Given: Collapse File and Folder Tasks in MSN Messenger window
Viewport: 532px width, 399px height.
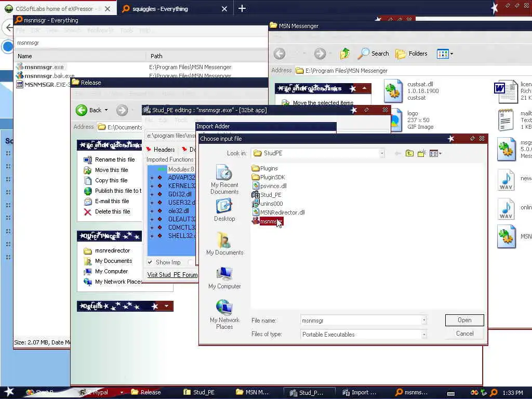Looking at the screenshot, I should [364, 88].
